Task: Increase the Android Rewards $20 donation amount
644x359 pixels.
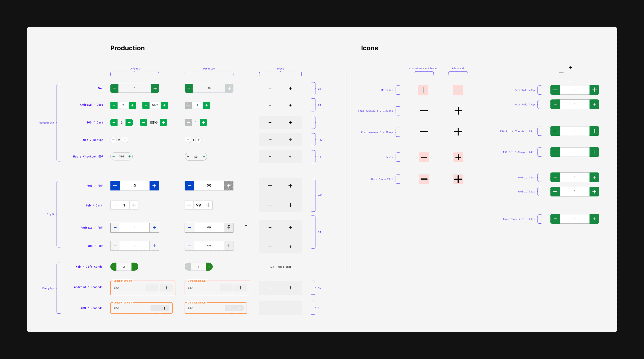Action: (x=166, y=288)
